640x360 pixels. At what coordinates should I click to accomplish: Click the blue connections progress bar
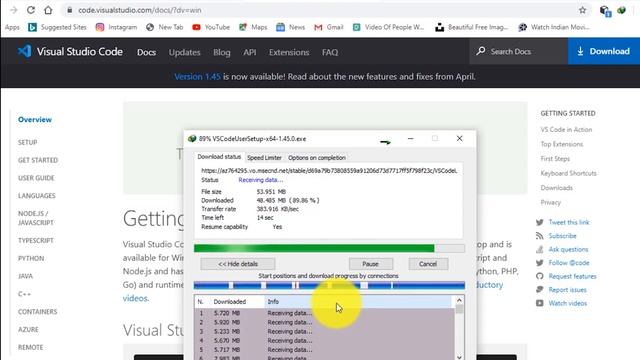click(329, 285)
